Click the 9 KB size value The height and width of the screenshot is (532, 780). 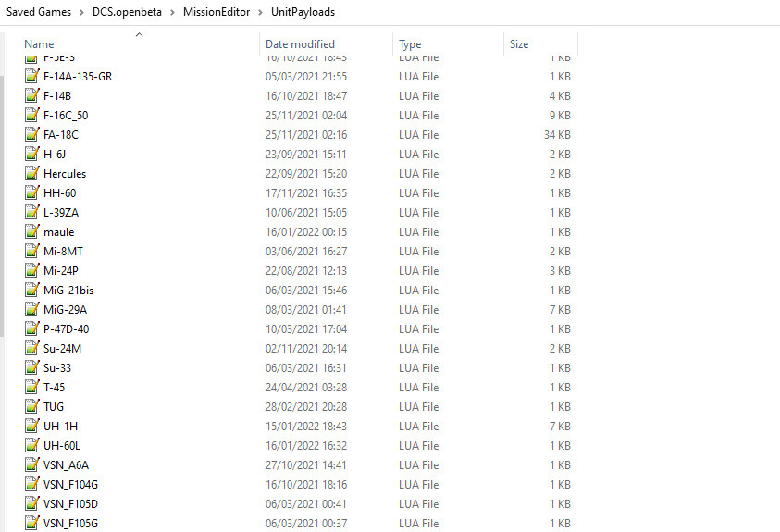point(560,116)
